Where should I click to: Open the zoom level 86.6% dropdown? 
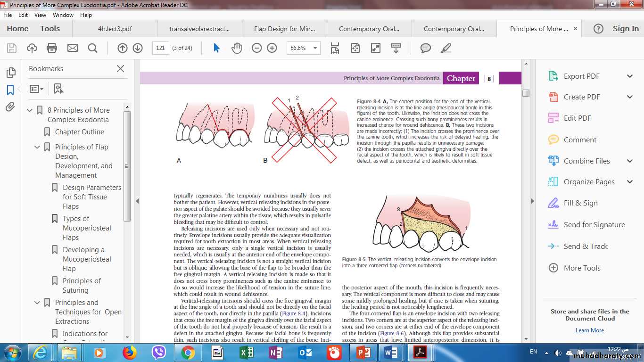315,48
